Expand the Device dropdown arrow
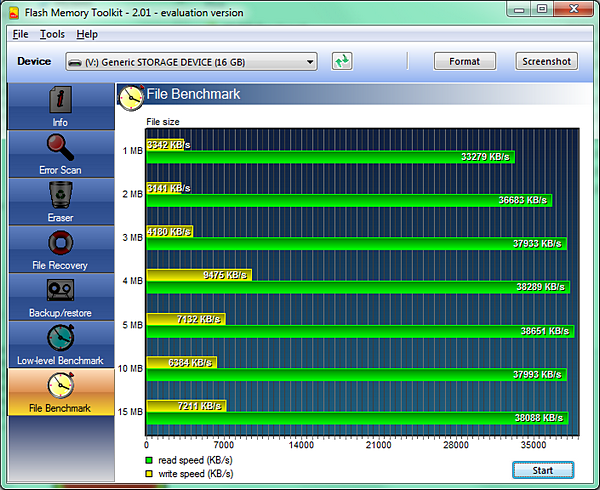Viewport: 600px width, 490px height. coord(310,62)
